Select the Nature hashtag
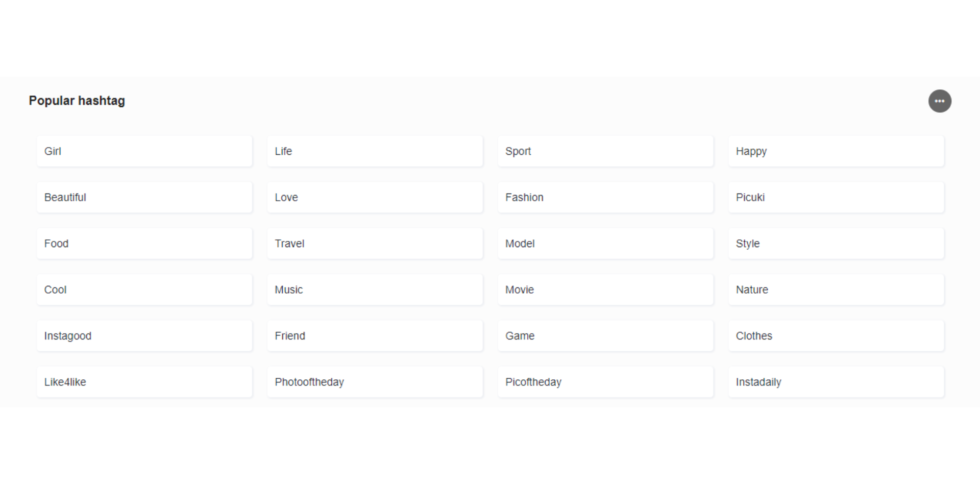Image resolution: width=980 pixels, height=485 pixels. pyautogui.click(x=836, y=289)
